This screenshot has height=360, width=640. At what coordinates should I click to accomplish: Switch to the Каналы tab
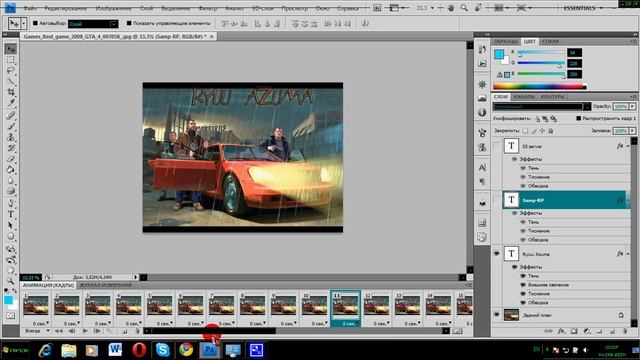click(x=524, y=97)
